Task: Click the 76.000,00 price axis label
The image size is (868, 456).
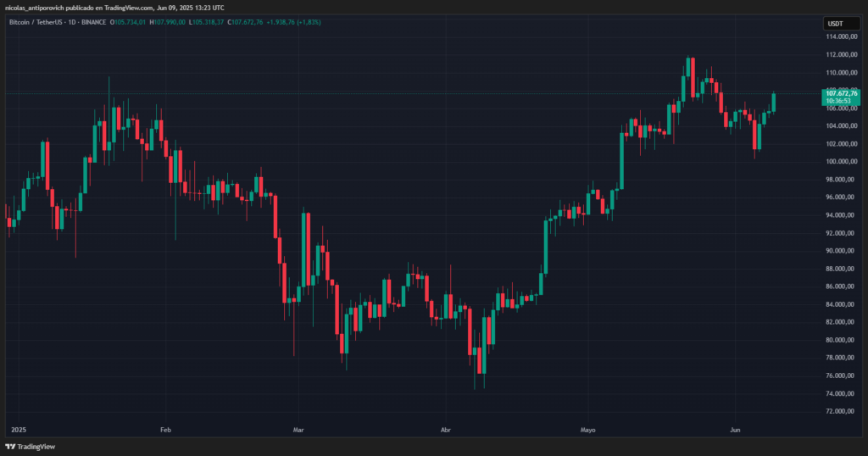Action: (841, 375)
